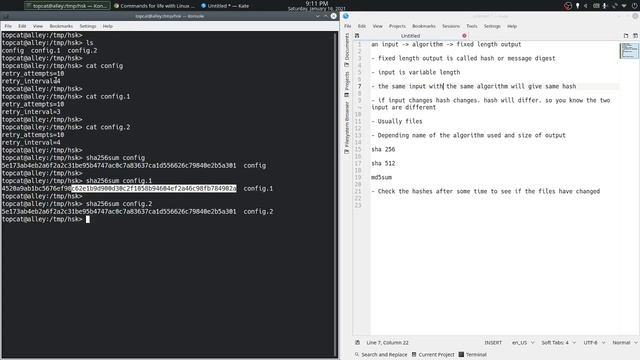Click the new document icon in Kate's tab bar
This screenshot has width=640, height=360.
tap(626, 36)
